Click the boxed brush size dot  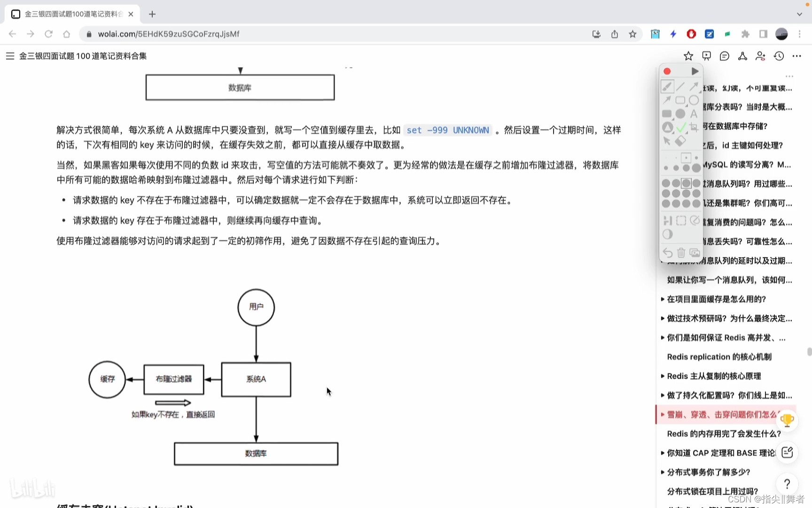click(x=686, y=158)
